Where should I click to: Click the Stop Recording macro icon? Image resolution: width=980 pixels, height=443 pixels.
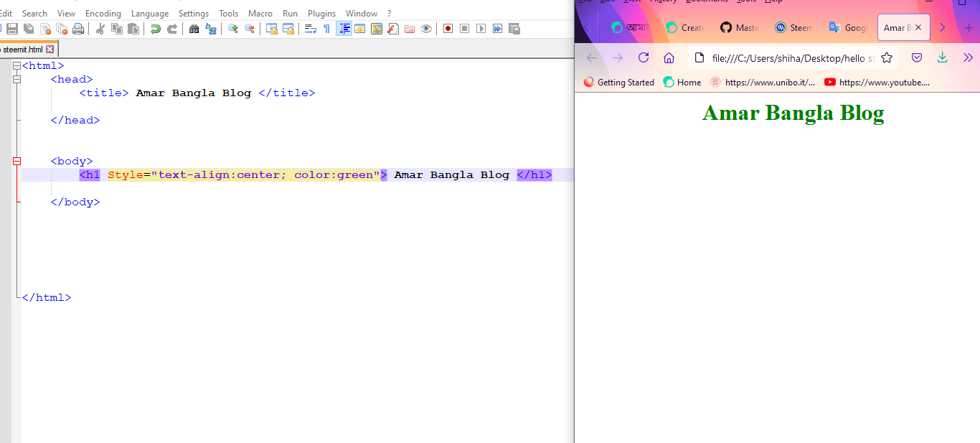465,29
